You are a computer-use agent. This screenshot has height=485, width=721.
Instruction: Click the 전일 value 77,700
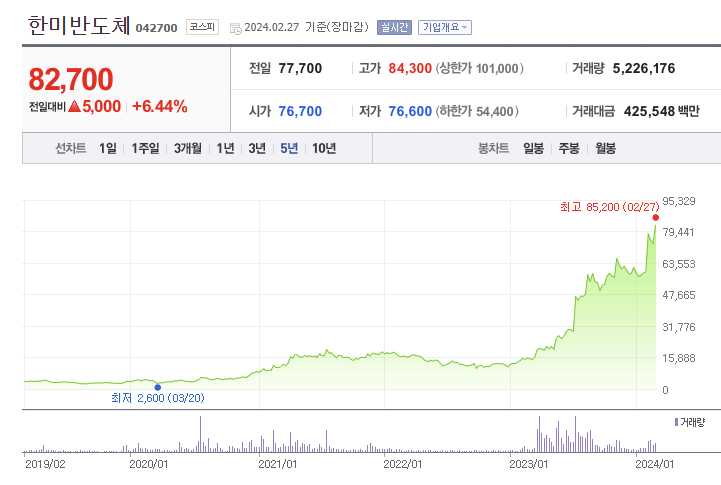(x=300, y=68)
